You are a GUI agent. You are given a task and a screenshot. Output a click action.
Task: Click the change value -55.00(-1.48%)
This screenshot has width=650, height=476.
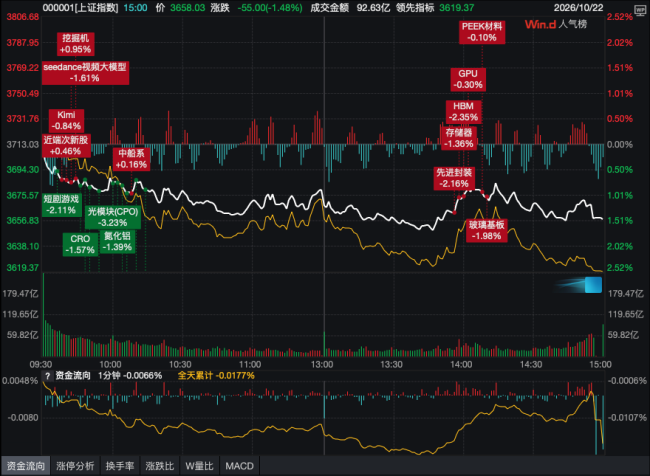coord(270,8)
